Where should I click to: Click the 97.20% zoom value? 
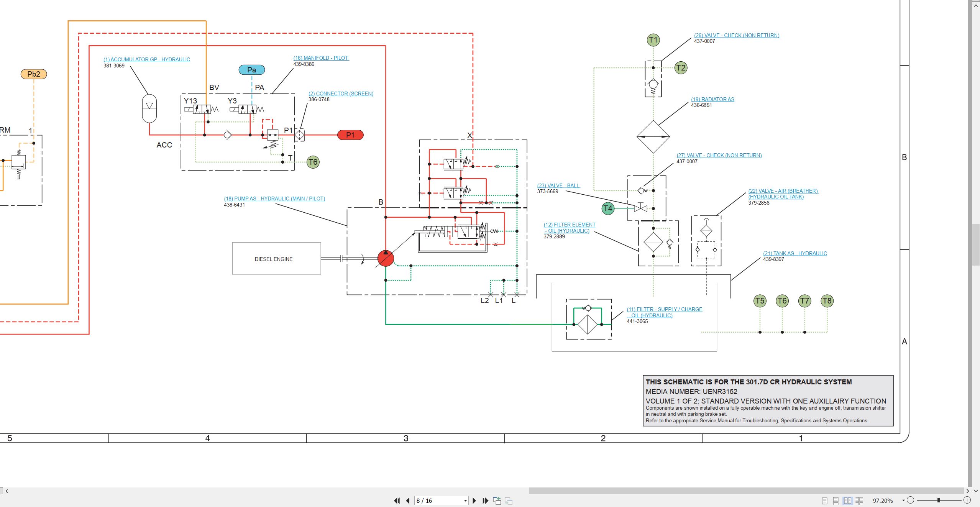pyautogui.click(x=883, y=500)
